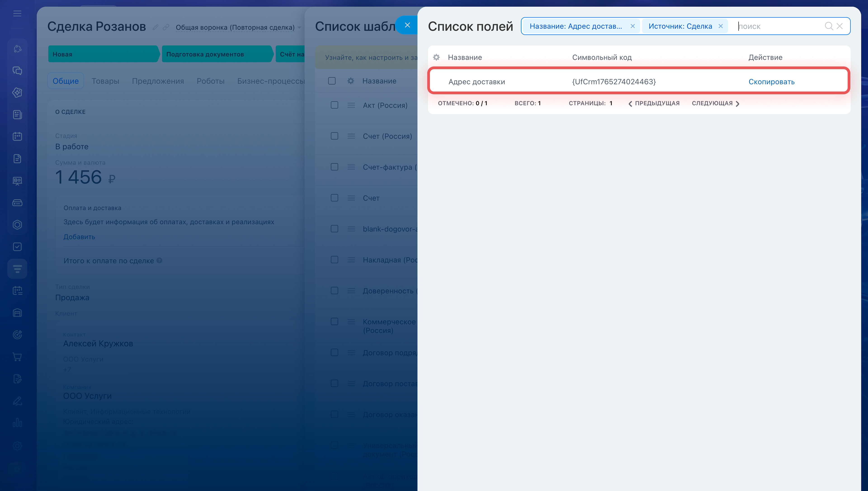Open the Tasks checkmark icon in the sidebar
The image size is (868, 491).
point(17,247)
